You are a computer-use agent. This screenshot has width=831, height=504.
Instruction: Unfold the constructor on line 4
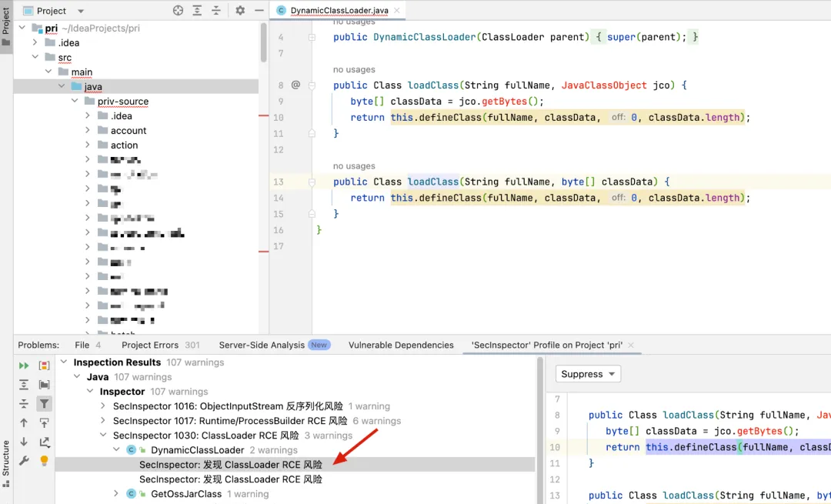312,37
